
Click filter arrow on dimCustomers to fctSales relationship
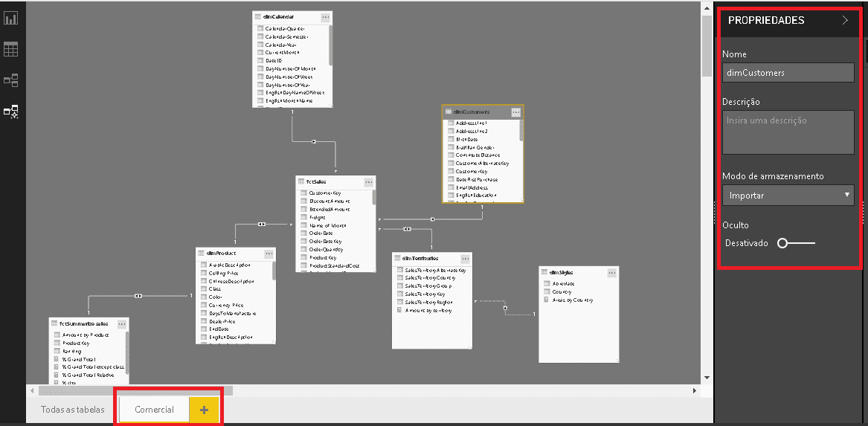coord(432,219)
